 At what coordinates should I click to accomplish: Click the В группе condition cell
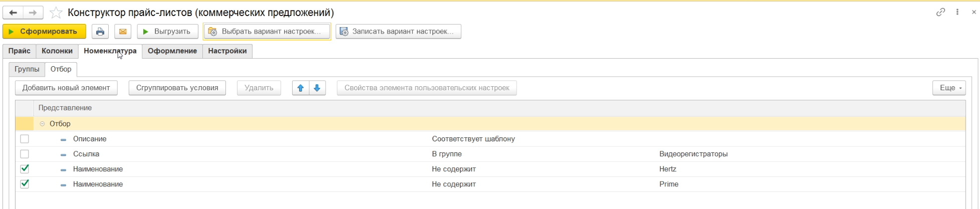447,154
